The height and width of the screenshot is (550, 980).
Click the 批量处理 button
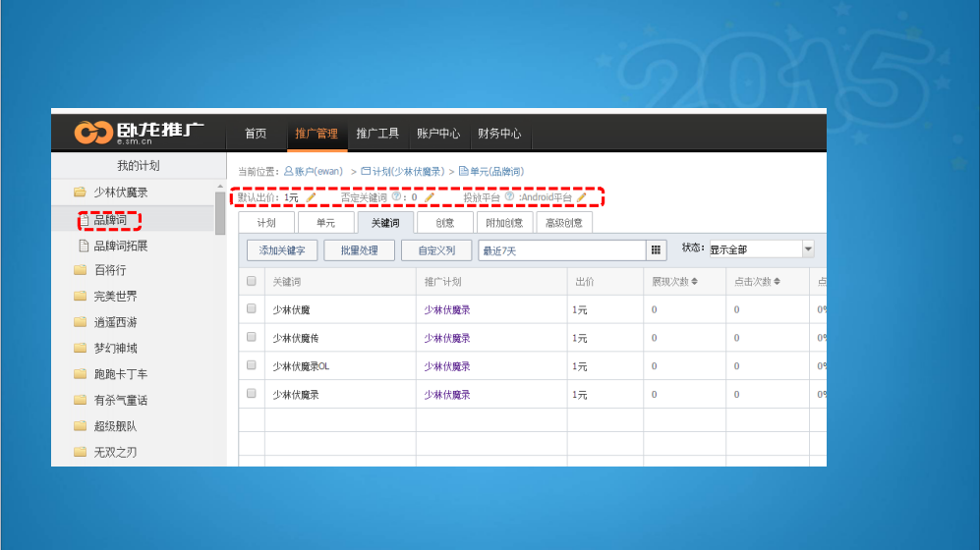pyautogui.click(x=359, y=250)
